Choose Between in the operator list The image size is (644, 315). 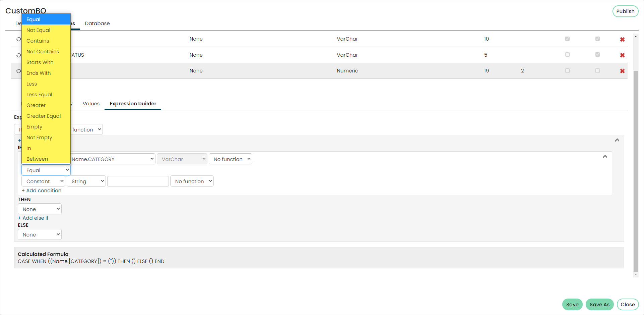pyautogui.click(x=46, y=159)
